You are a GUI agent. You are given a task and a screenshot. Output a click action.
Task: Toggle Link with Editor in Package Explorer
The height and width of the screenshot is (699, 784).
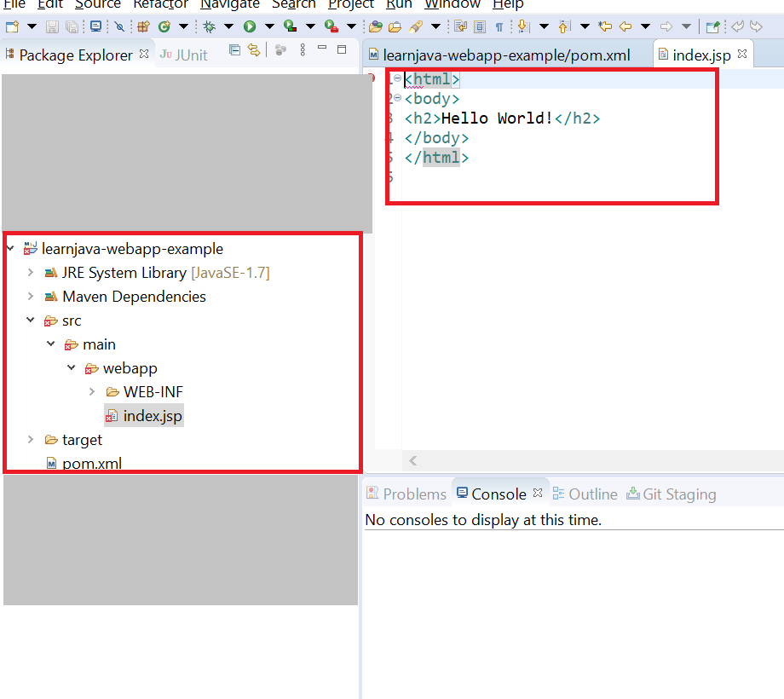(253, 51)
